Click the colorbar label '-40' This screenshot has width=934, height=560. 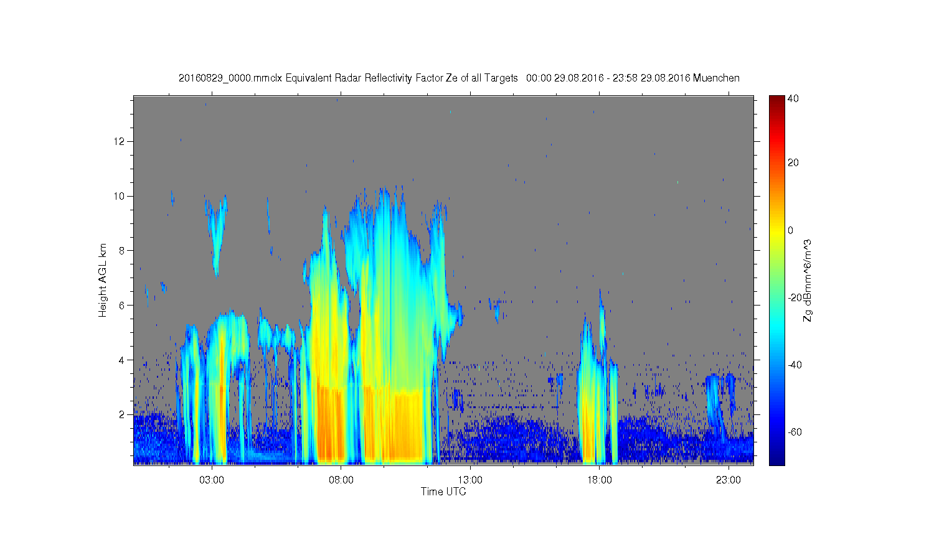click(795, 365)
